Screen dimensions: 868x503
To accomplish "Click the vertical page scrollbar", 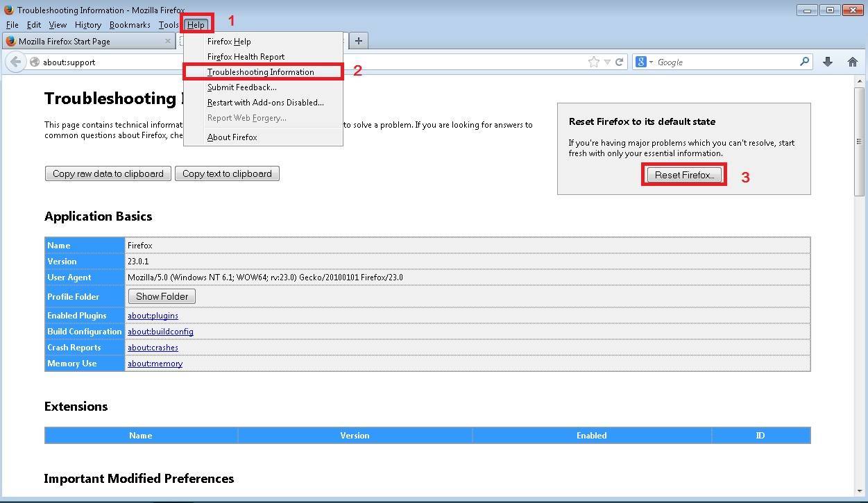I will 860,278.
